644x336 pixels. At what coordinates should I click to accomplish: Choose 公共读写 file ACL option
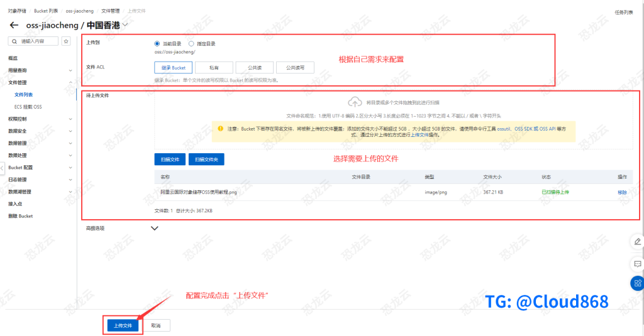click(296, 68)
